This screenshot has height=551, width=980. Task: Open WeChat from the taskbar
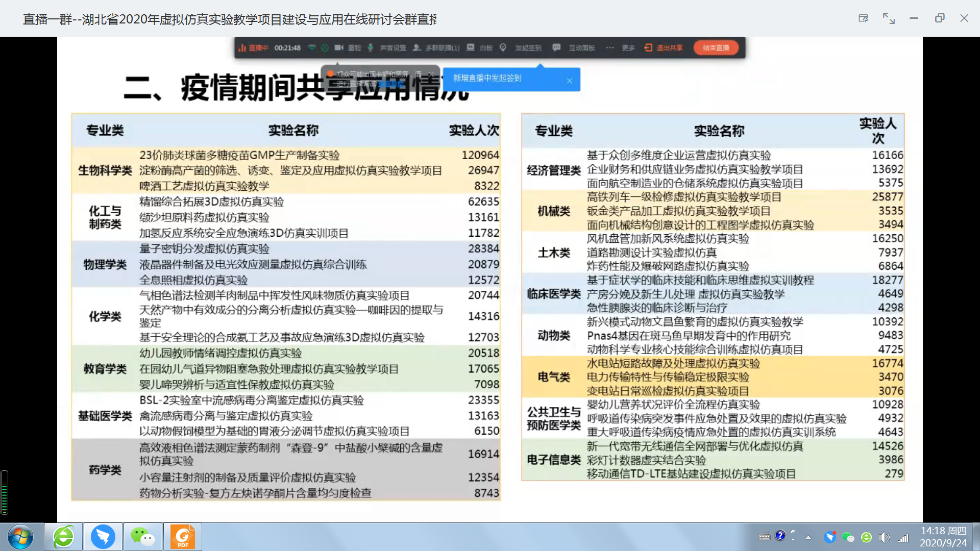[x=142, y=537]
